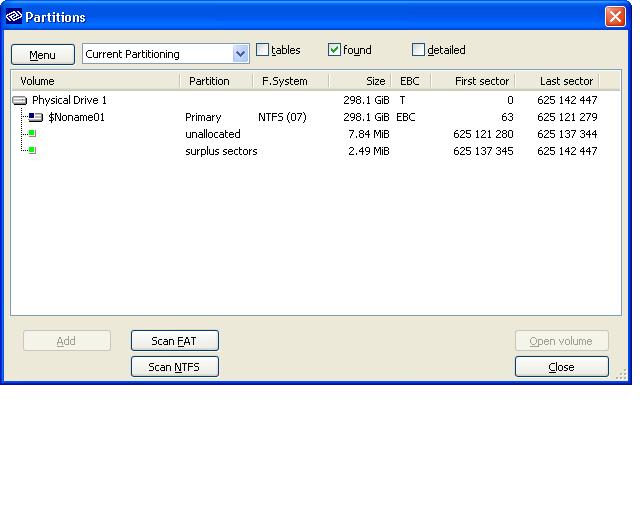Open the Current Partitioning dropdown

tap(241, 54)
